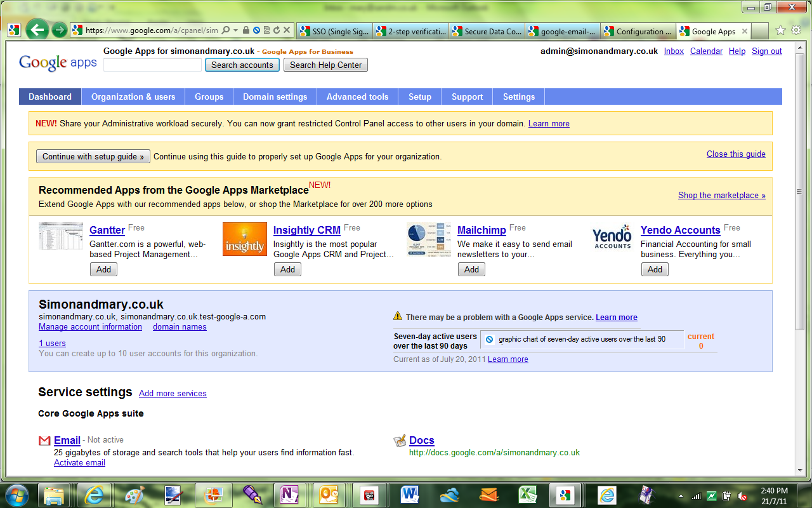Click the Google Apps logo

pos(58,62)
